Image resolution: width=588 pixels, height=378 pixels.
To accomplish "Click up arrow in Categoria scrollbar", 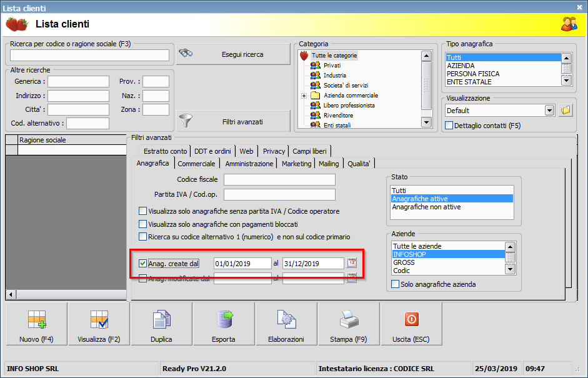I will click(426, 56).
